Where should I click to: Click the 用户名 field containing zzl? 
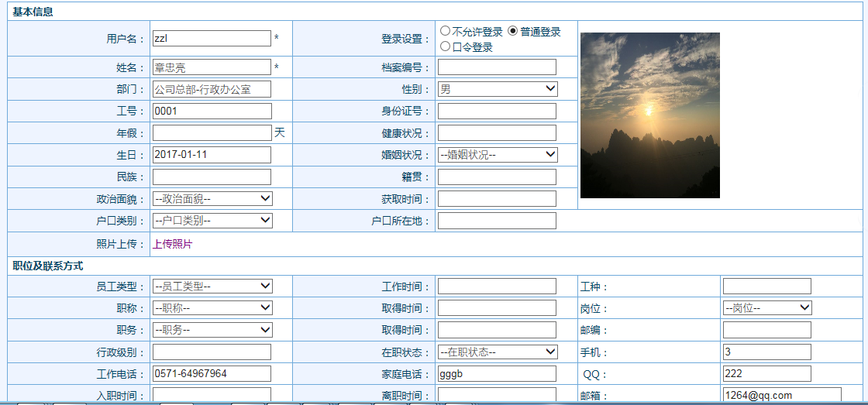[x=212, y=38]
